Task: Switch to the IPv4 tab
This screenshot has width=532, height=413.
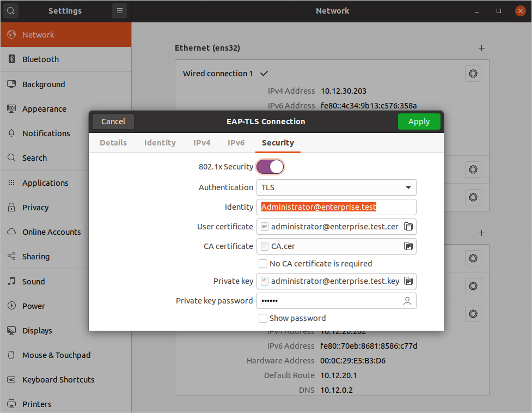Action: click(201, 143)
